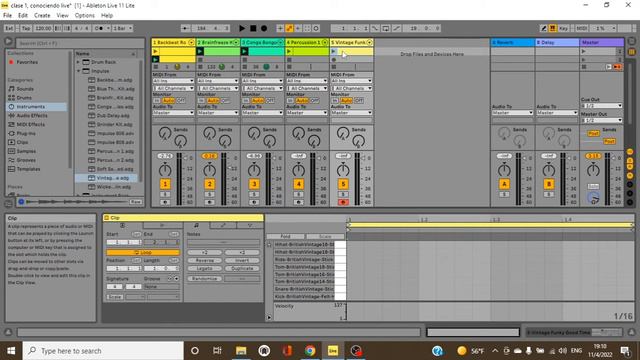Launch clip in track 1 Backbeat first slot

tap(155, 51)
